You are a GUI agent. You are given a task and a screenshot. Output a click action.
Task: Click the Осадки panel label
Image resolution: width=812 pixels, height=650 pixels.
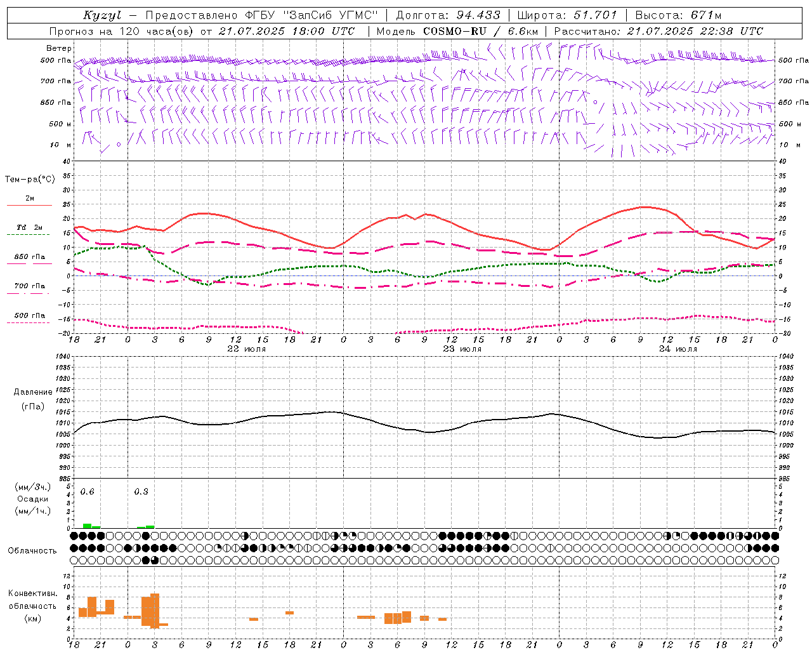coord(33,499)
